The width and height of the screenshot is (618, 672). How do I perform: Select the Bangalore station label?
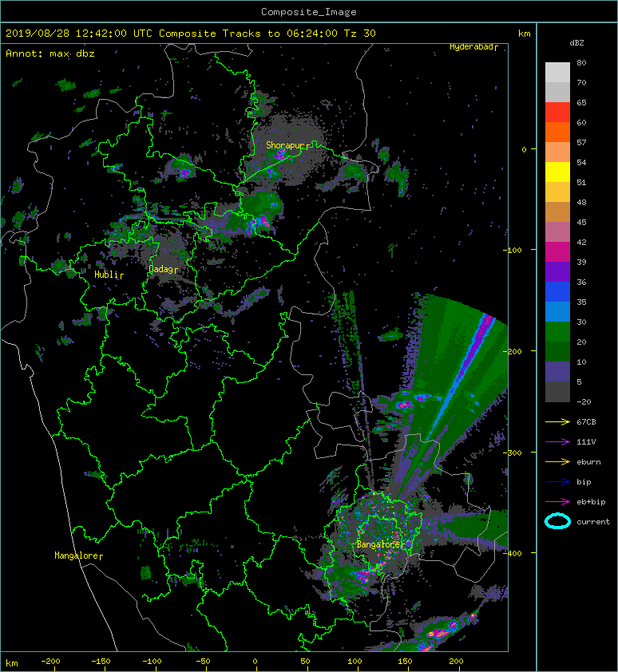click(x=378, y=545)
